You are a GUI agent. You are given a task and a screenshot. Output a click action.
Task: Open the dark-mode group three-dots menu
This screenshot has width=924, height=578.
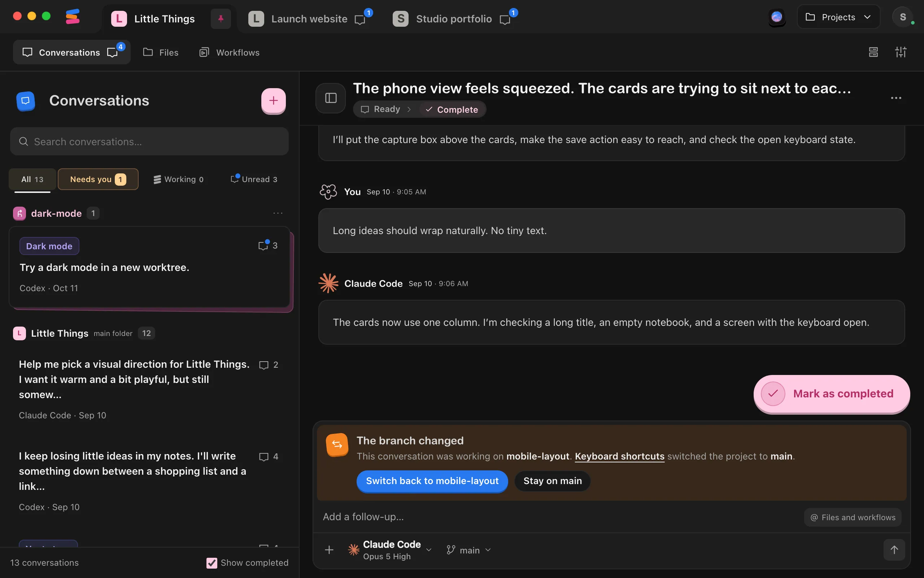[x=278, y=213]
